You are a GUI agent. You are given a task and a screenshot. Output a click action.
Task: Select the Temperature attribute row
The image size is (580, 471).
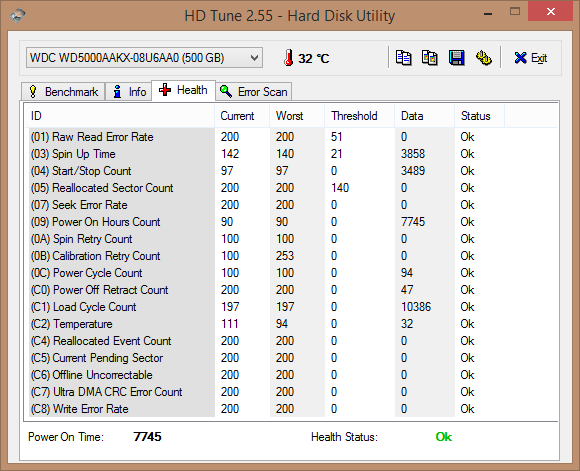(x=291, y=324)
